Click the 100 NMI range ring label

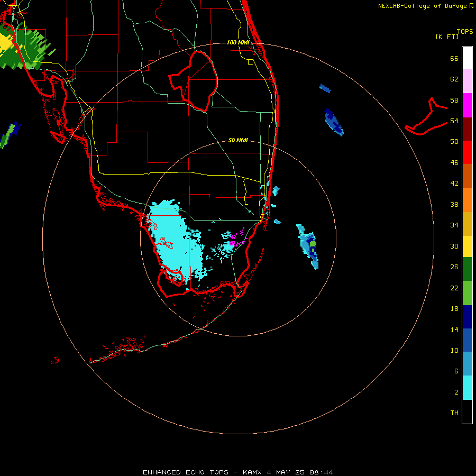(x=238, y=42)
